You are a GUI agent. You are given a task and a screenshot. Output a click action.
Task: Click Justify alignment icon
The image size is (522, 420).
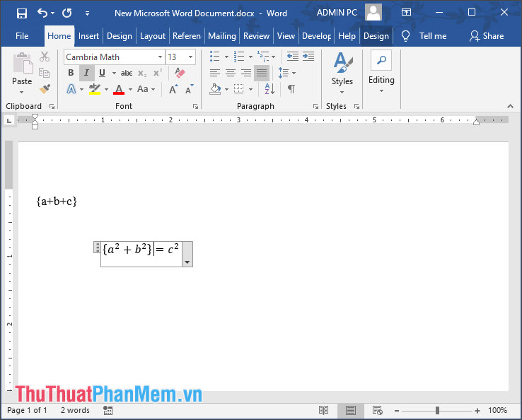[x=262, y=73]
